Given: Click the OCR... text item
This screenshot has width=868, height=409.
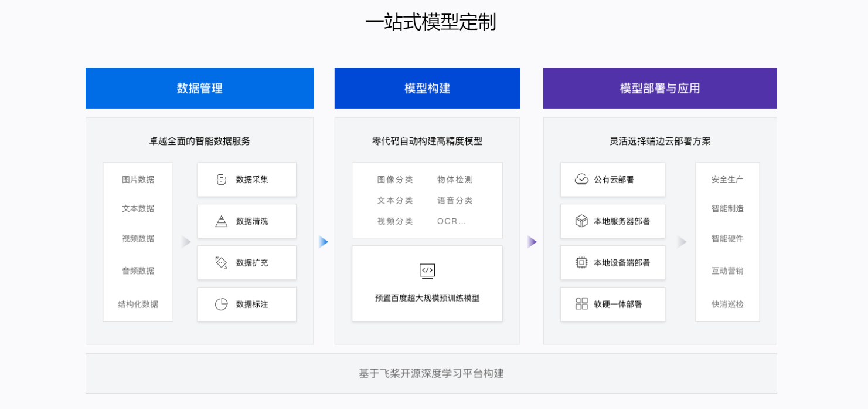Looking at the screenshot, I should pyautogui.click(x=451, y=221).
